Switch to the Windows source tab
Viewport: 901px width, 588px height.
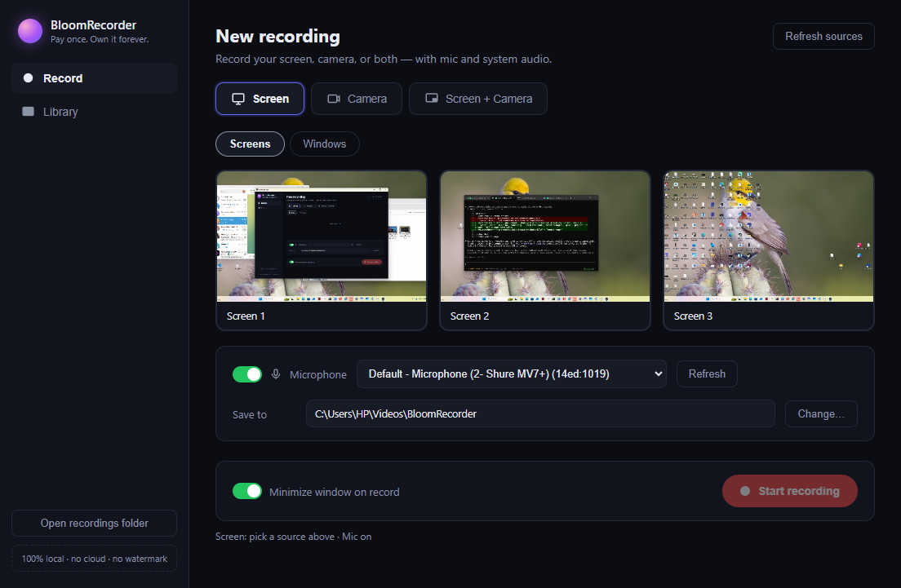pyautogui.click(x=325, y=144)
